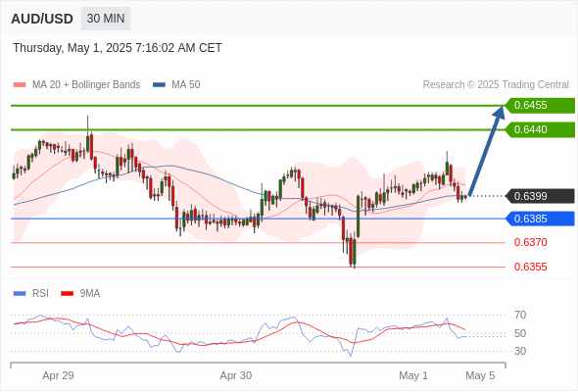Click the Research © 2025 Trading Central credit
Screen dimensions: 578x392
496,85
